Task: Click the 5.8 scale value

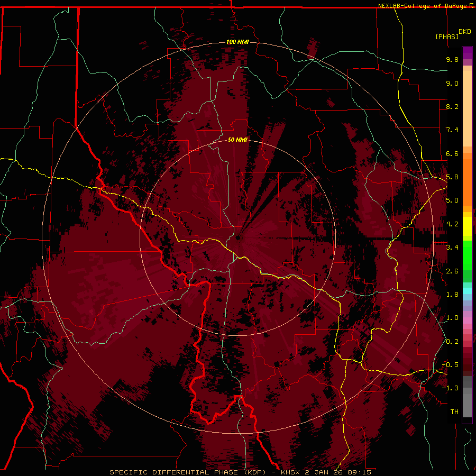Action: click(x=452, y=177)
